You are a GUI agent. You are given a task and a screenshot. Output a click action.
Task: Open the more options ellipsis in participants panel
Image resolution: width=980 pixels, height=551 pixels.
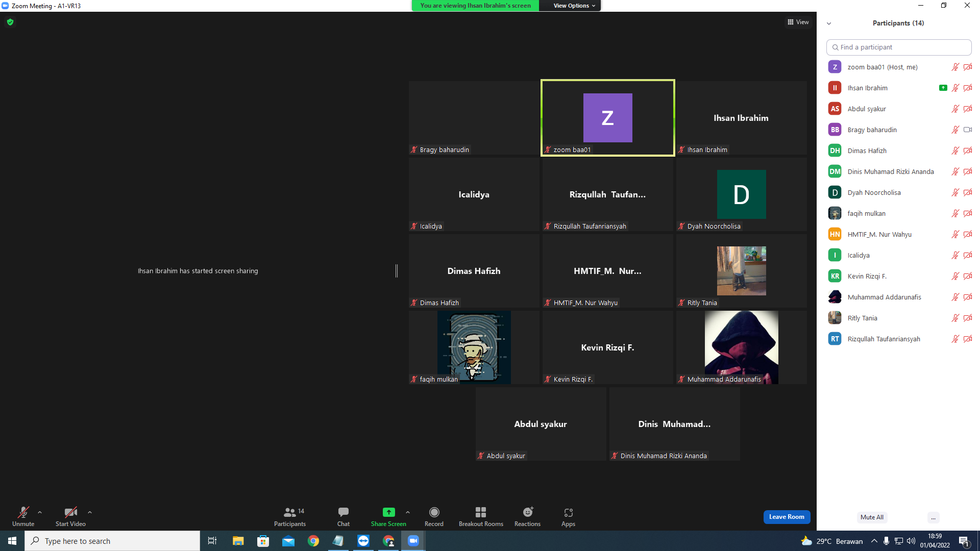pyautogui.click(x=933, y=517)
